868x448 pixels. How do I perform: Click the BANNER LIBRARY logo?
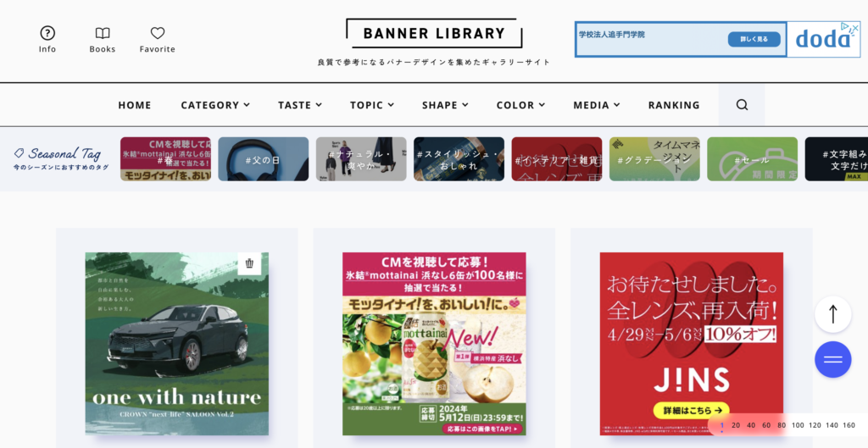(x=434, y=34)
